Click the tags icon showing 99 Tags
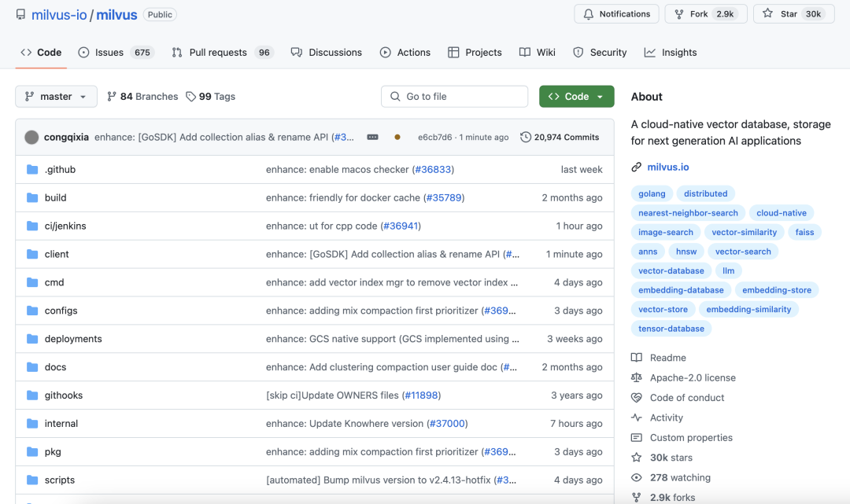Screen dimensions: 850x504 click(191, 97)
